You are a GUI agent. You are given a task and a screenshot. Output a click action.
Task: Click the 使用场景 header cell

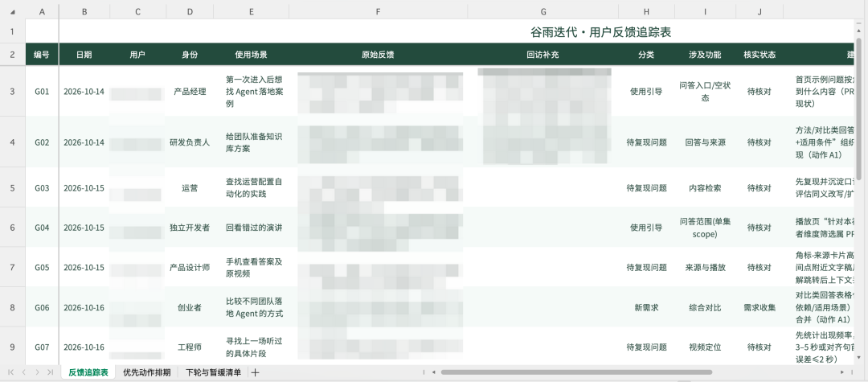[252, 55]
